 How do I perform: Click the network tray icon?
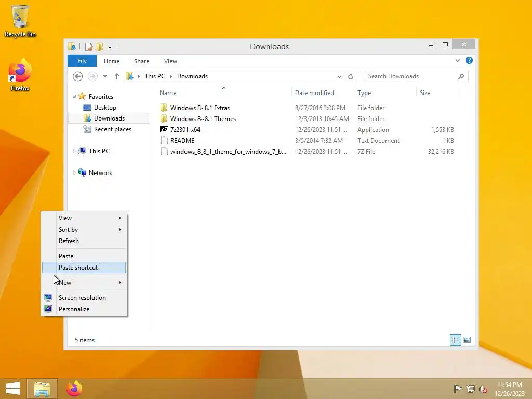(x=471, y=389)
